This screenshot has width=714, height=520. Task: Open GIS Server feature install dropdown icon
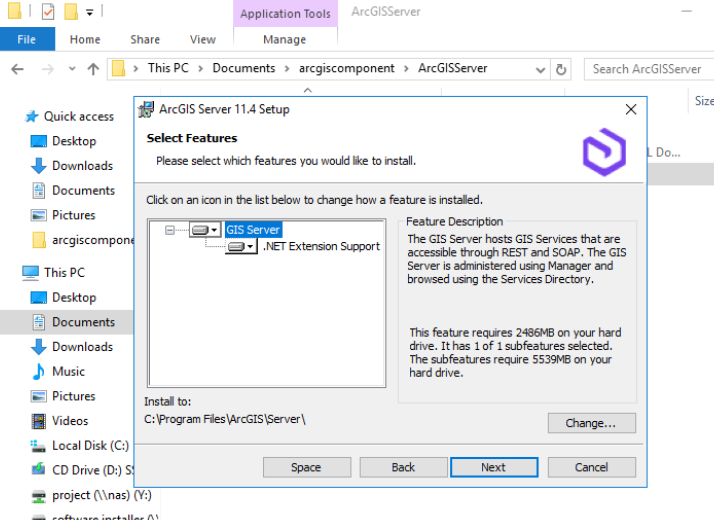point(205,230)
